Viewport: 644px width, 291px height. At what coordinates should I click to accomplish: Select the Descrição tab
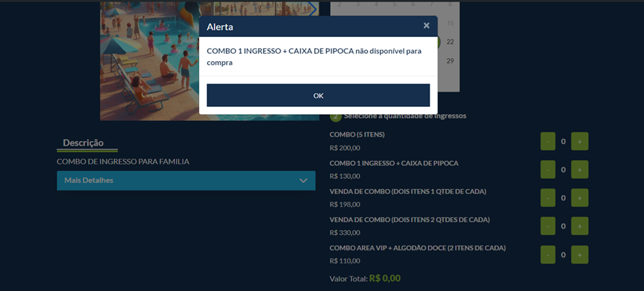click(x=84, y=143)
